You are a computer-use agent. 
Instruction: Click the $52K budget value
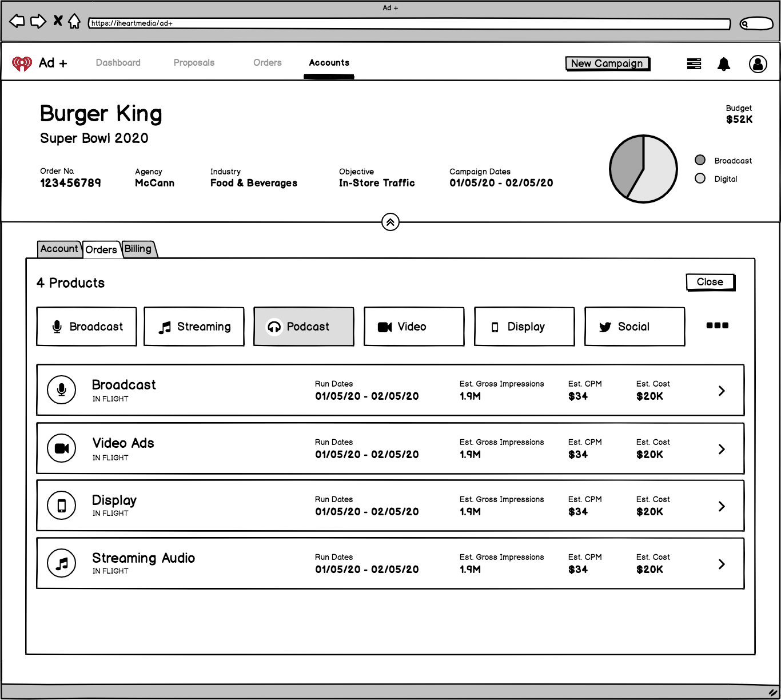click(x=739, y=120)
